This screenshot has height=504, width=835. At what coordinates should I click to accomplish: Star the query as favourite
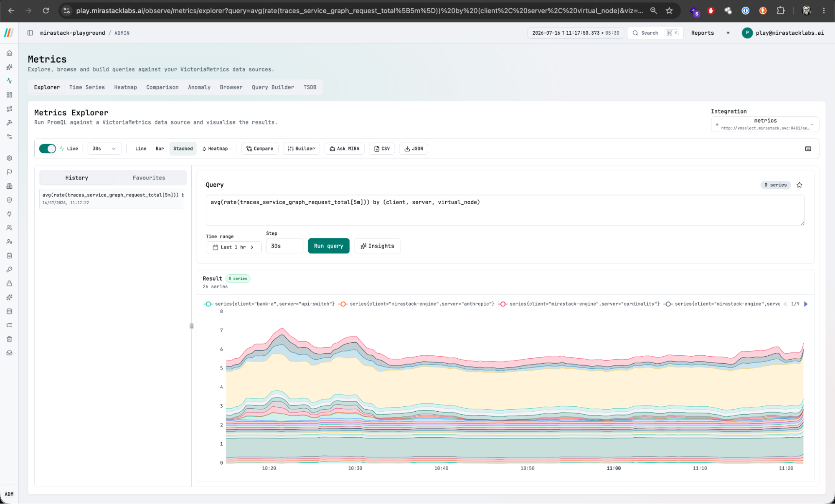799,185
